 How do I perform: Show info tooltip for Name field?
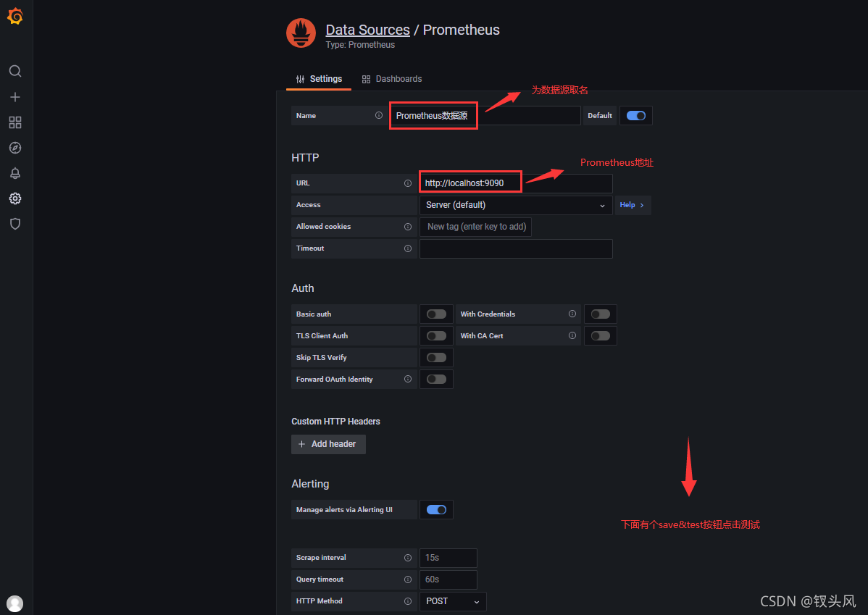[379, 115]
